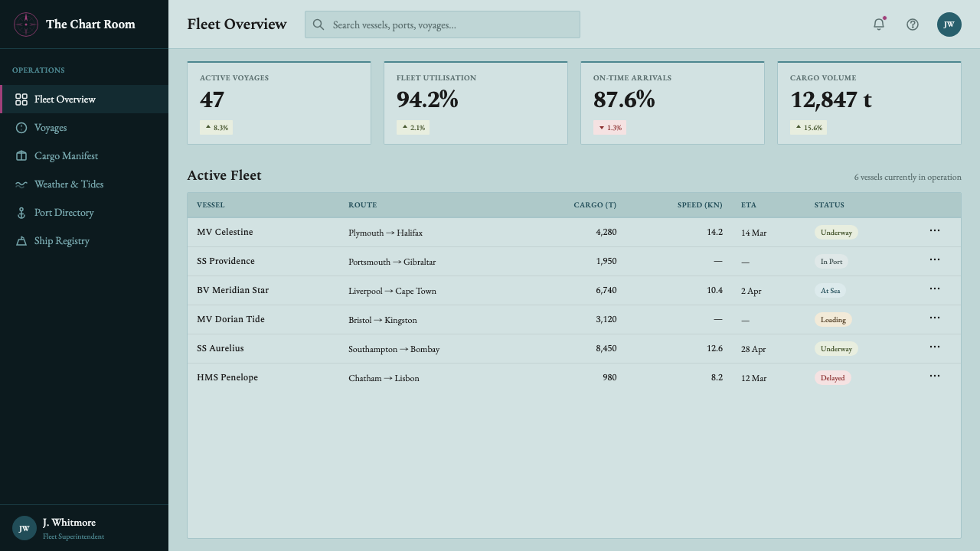
Task: Click the 14 Mar ETA cell
Action: coord(753,233)
